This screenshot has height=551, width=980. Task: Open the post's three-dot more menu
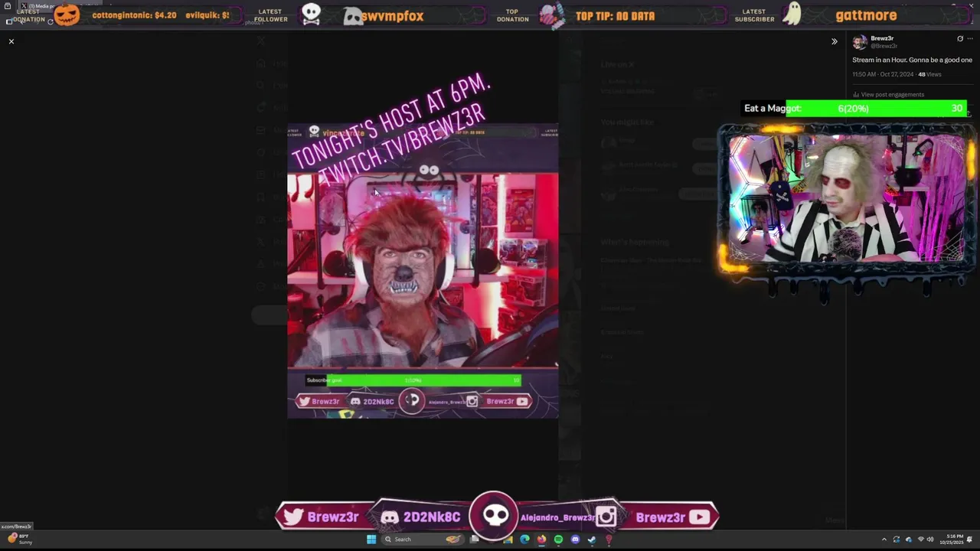click(x=970, y=38)
